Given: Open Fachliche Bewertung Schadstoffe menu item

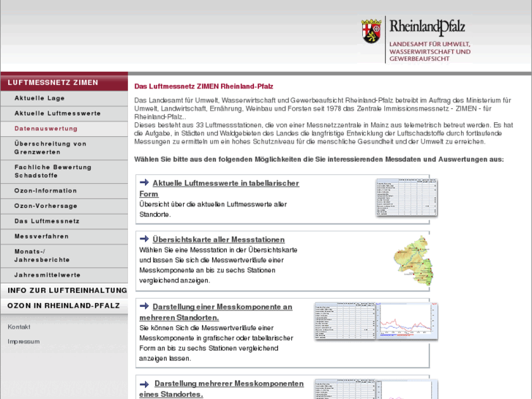Looking at the screenshot, I should (64, 171).
